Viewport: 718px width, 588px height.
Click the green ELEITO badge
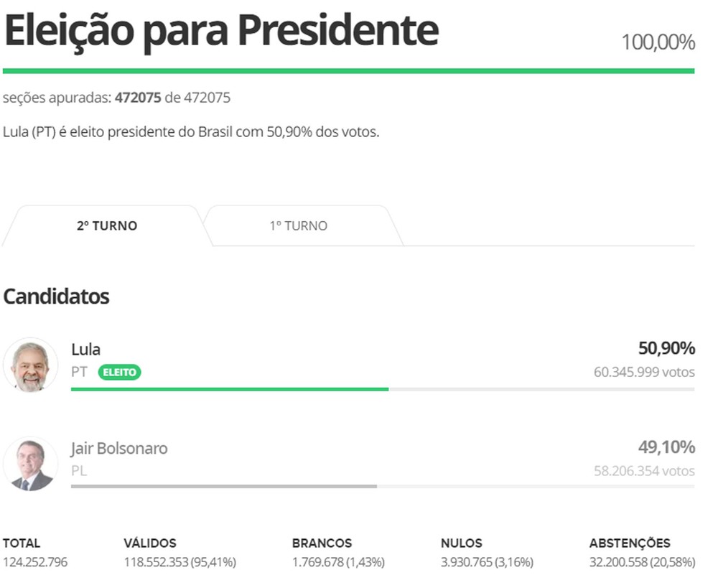[120, 372]
